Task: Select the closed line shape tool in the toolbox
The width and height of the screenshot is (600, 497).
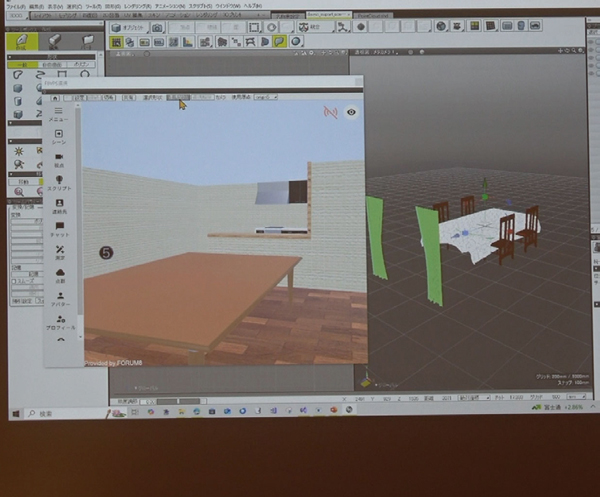Action: 18,75
